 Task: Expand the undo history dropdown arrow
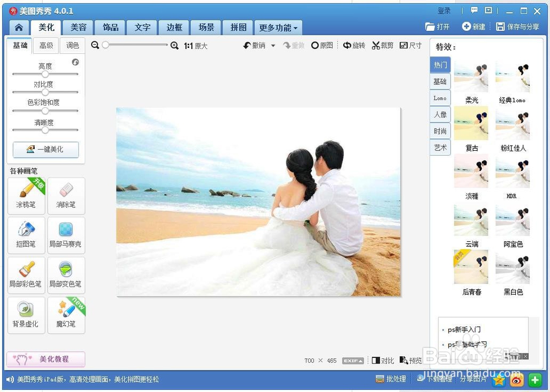273,46
